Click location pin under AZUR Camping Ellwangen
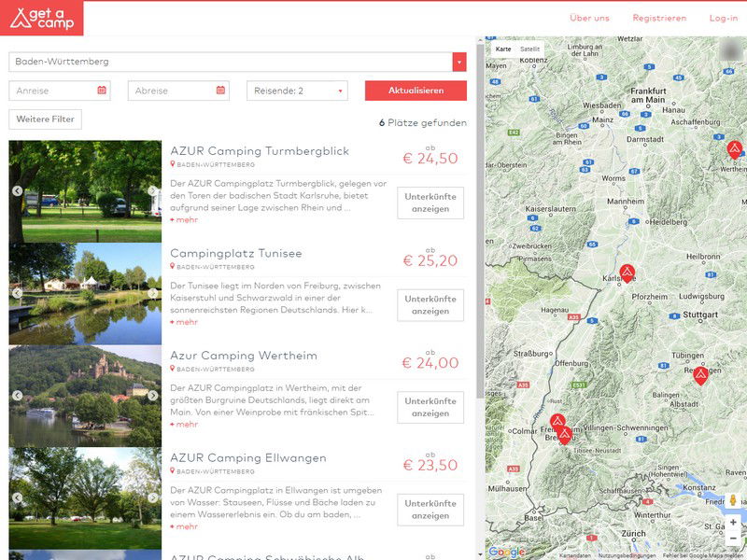747x560 pixels. coord(173,471)
